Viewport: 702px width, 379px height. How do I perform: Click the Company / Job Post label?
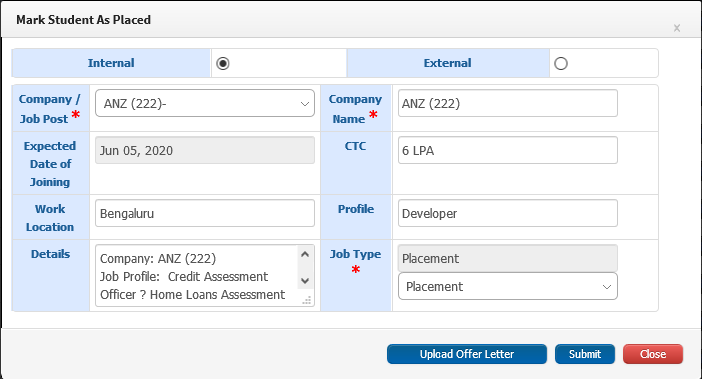50,109
